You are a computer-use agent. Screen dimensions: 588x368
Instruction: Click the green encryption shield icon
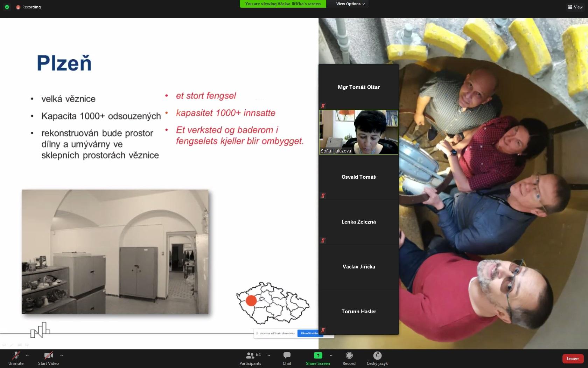(7, 7)
